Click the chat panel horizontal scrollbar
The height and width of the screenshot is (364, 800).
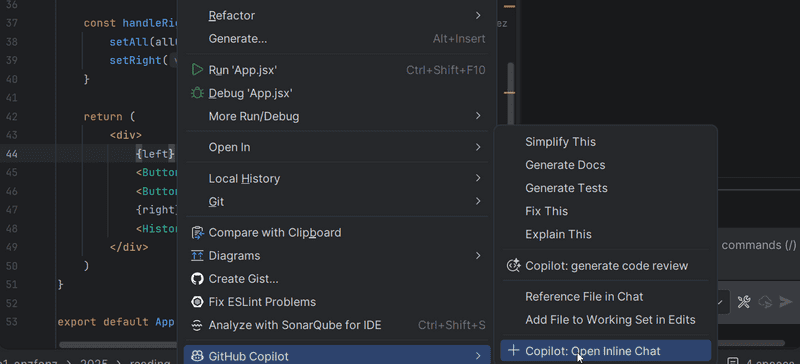click(751, 343)
